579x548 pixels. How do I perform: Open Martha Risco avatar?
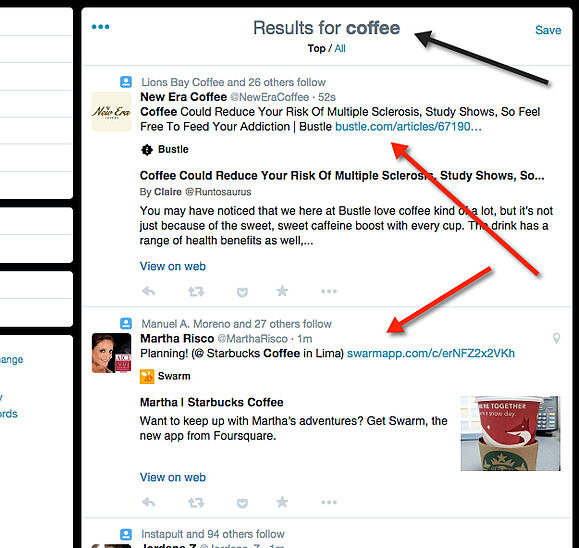[111, 353]
